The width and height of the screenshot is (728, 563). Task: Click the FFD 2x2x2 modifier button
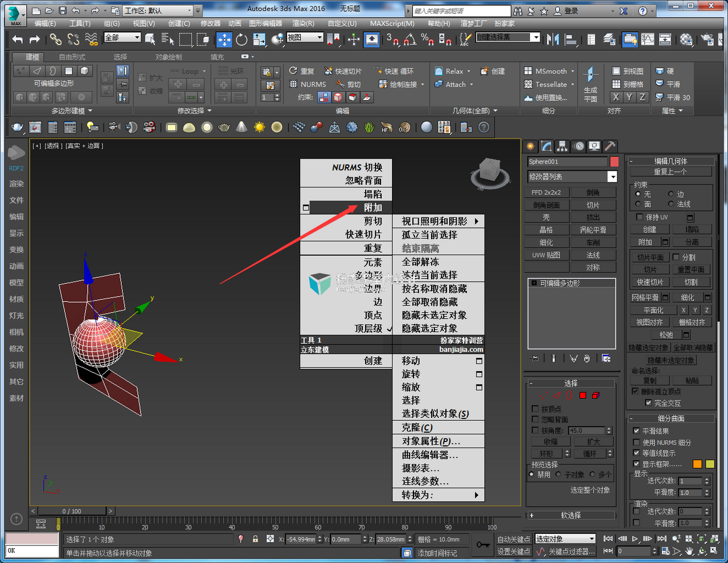[x=546, y=192]
